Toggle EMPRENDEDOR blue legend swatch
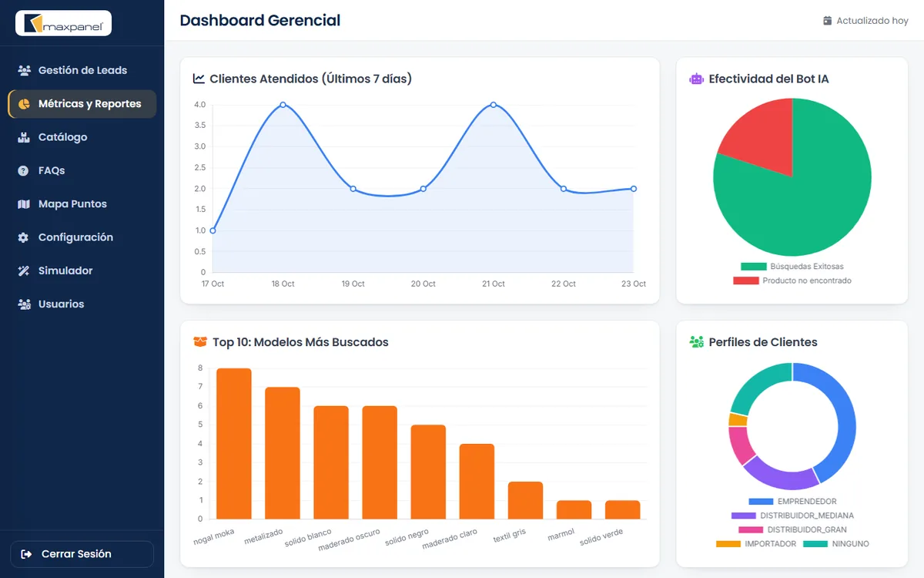The image size is (924, 578). [x=761, y=502]
